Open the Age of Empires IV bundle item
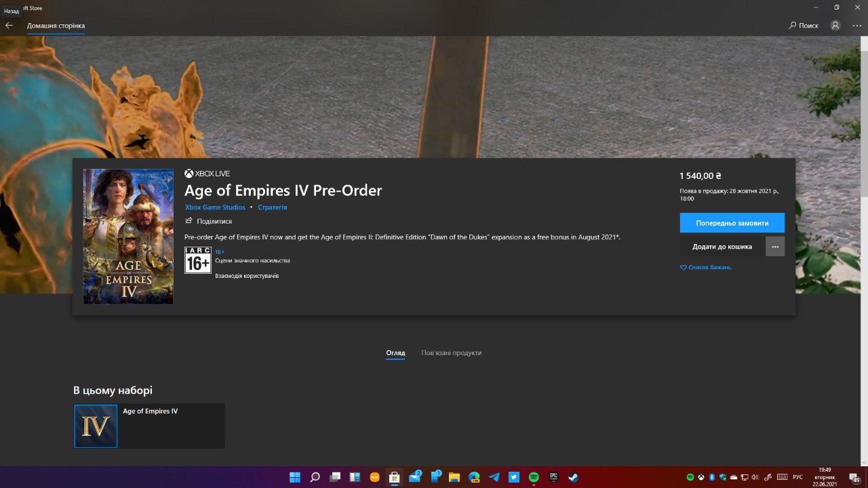The height and width of the screenshot is (488, 868). 149,426
